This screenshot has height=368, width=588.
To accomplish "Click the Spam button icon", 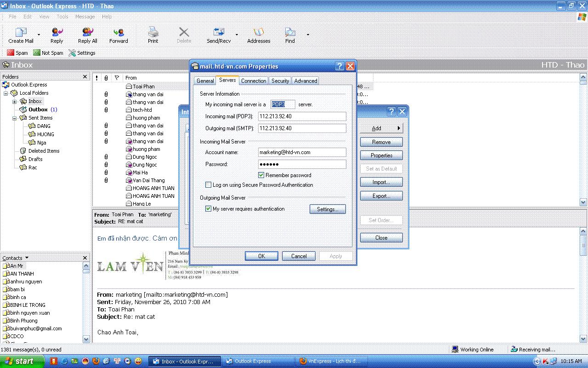I will (11, 53).
